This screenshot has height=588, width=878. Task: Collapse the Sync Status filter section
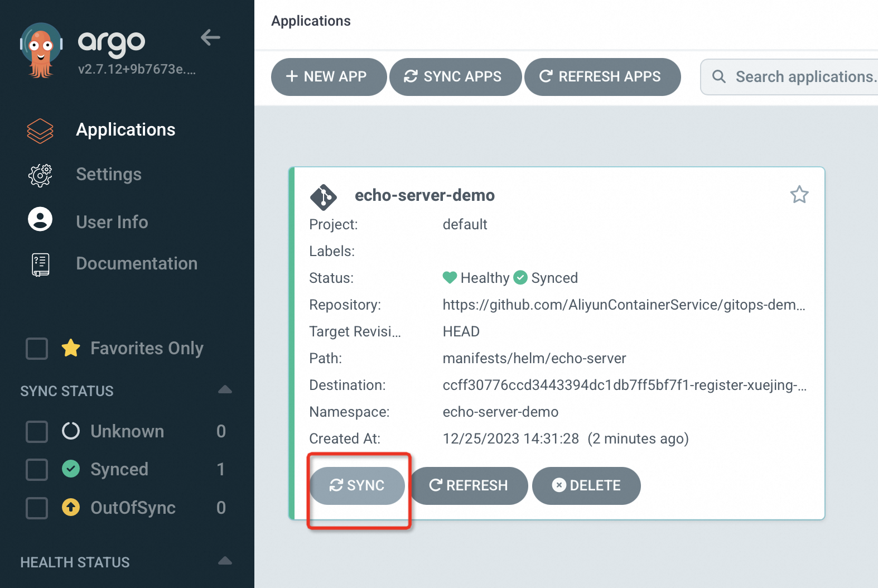click(x=225, y=390)
